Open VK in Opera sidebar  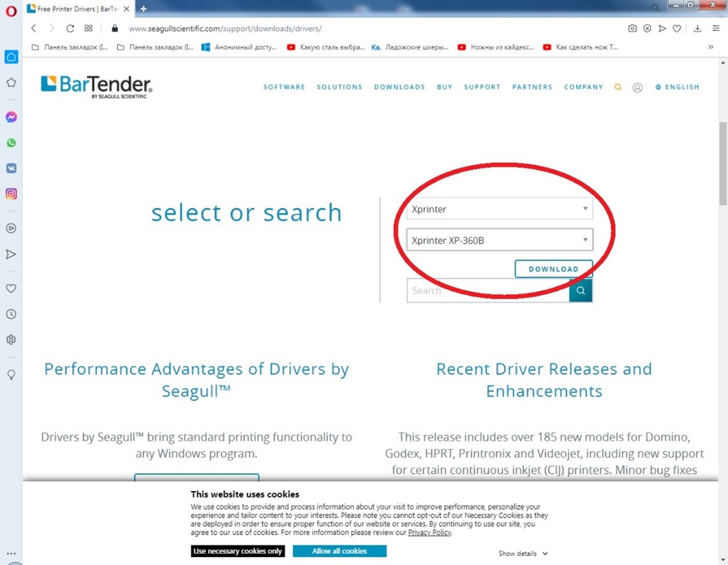pyautogui.click(x=11, y=168)
